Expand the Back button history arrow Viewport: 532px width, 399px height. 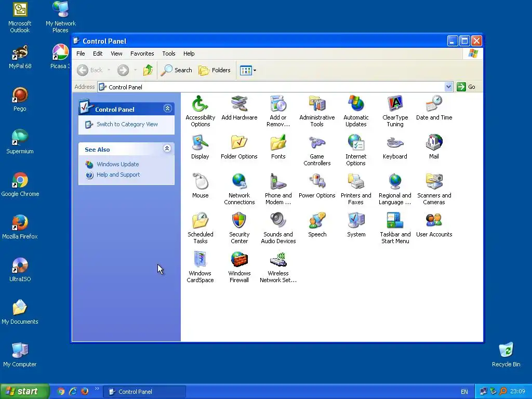(x=109, y=70)
